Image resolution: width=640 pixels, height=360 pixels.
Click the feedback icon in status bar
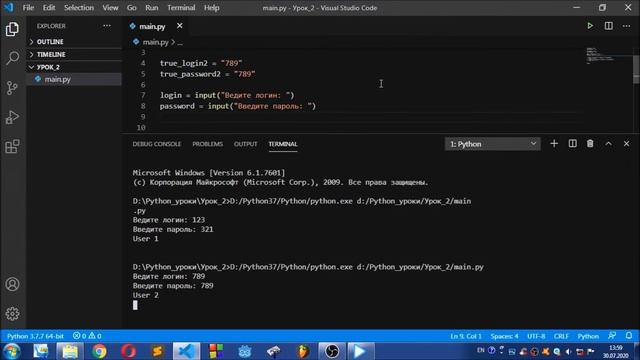(x=612, y=336)
